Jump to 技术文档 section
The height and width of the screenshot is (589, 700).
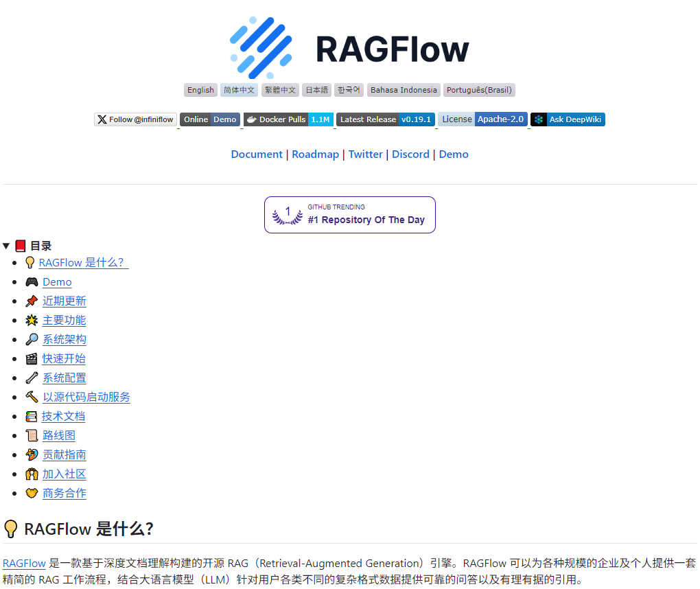(x=63, y=416)
